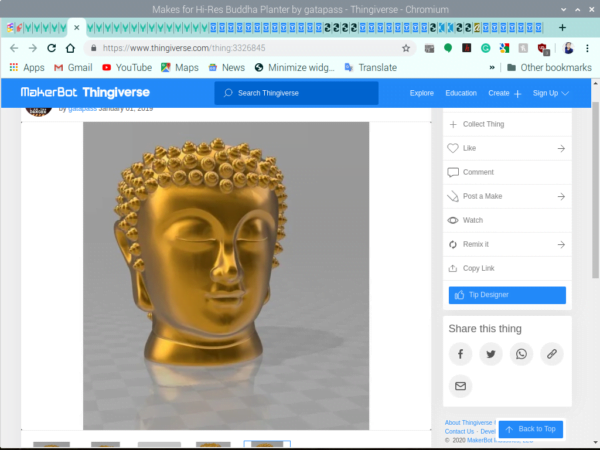The image size is (600, 450).
Task: Click the gold Buddha head main image
Action: [226, 276]
